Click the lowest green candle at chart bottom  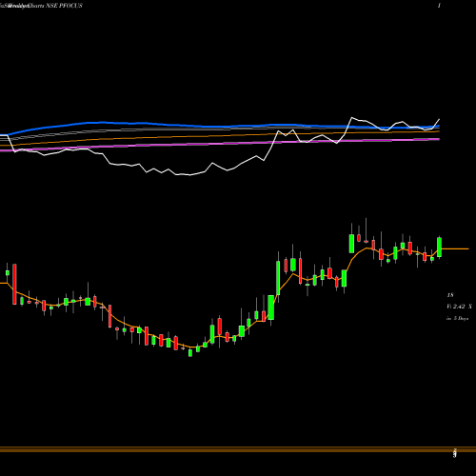(x=190, y=352)
